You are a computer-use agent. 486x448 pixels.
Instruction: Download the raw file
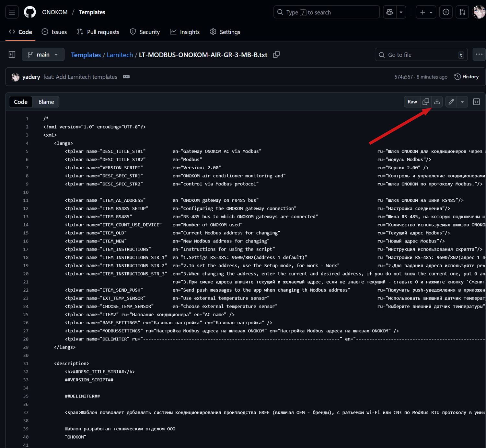pos(437,102)
